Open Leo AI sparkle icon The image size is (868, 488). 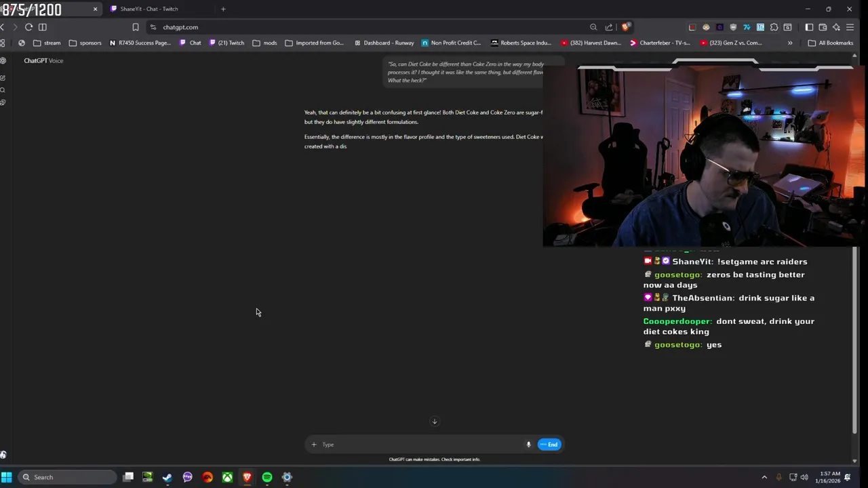pos(836,27)
